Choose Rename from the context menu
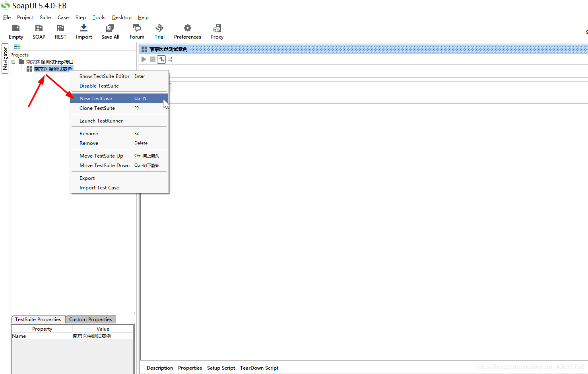Image resolution: width=588 pixels, height=374 pixels. coord(119,133)
